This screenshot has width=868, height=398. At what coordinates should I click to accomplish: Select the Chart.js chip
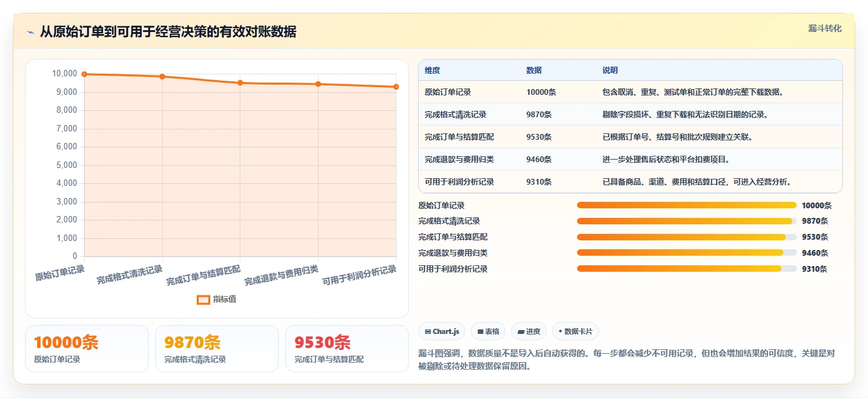[x=442, y=331]
